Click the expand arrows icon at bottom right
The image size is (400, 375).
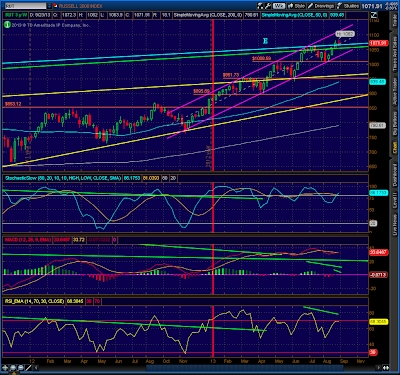pos(385,368)
